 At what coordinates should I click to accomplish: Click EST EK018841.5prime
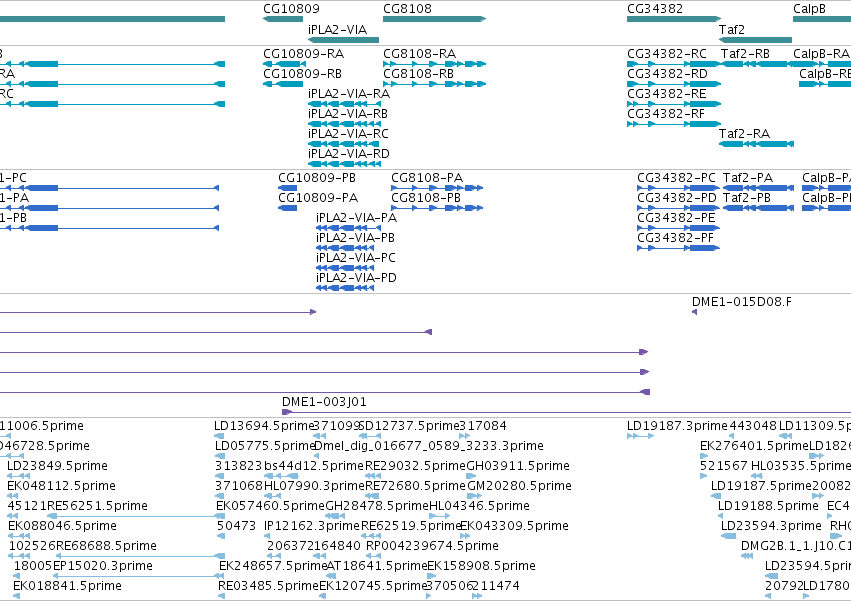[67, 586]
